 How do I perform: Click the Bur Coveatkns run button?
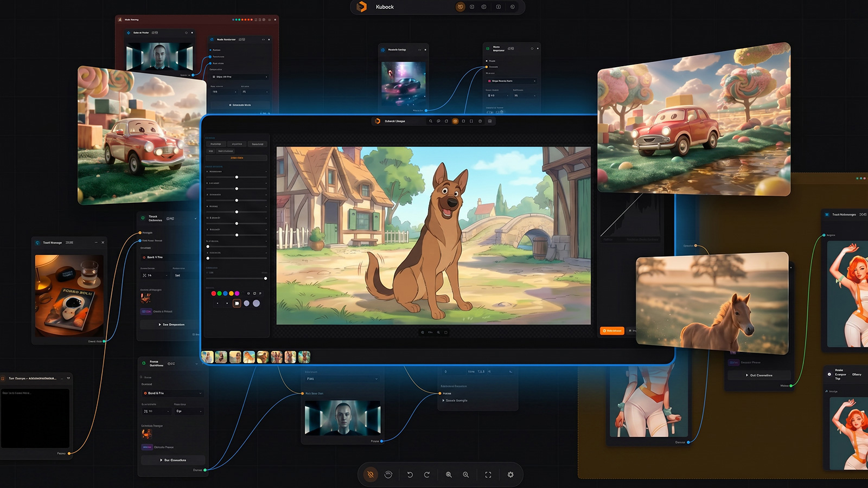[x=173, y=460]
